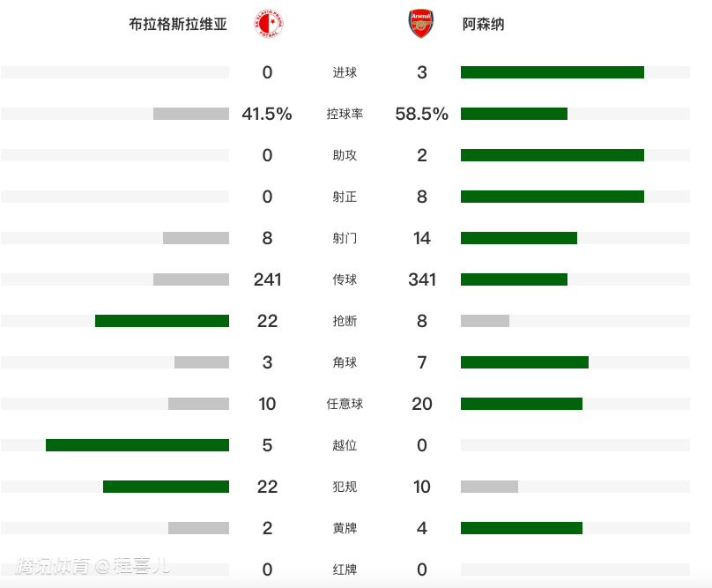The image size is (712, 588).
Task: Click Slavia's green 抢断 bar
Action: (162, 321)
